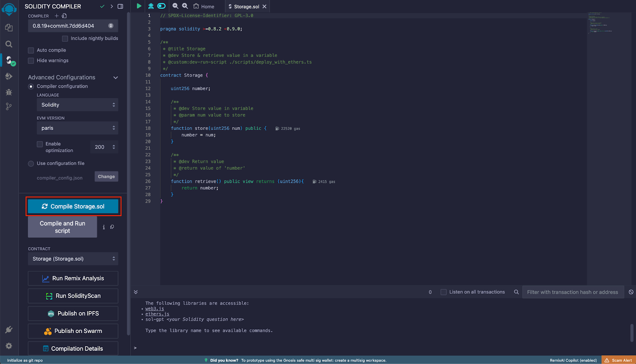Viewport: 636px width, 364px height.
Task: Open the EVM VERSION dropdown showing paris
Action: point(77,128)
